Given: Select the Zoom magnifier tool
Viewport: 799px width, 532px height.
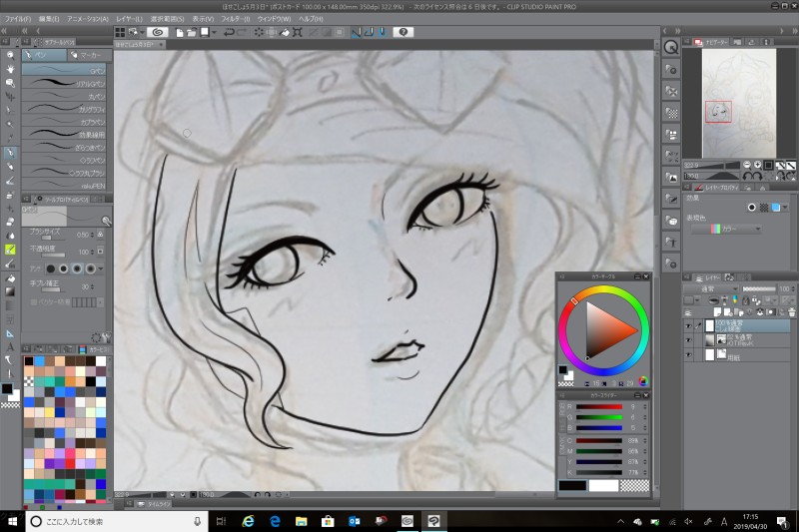Looking at the screenshot, I should [x=10, y=55].
